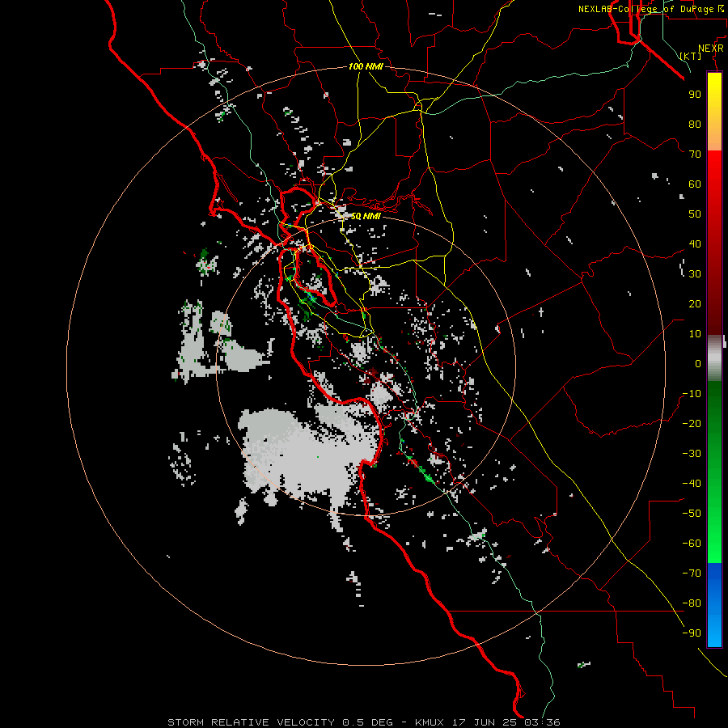Click the -40 value on velocity scale

pyautogui.click(x=692, y=484)
